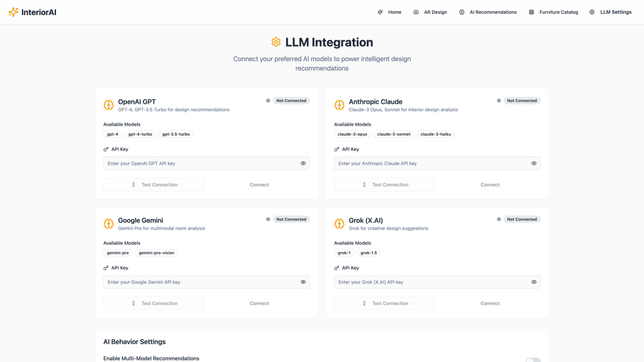Image resolution: width=644 pixels, height=362 pixels.
Task: Focus the Grok (X.AI) API key field
Action: (x=438, y=282)
